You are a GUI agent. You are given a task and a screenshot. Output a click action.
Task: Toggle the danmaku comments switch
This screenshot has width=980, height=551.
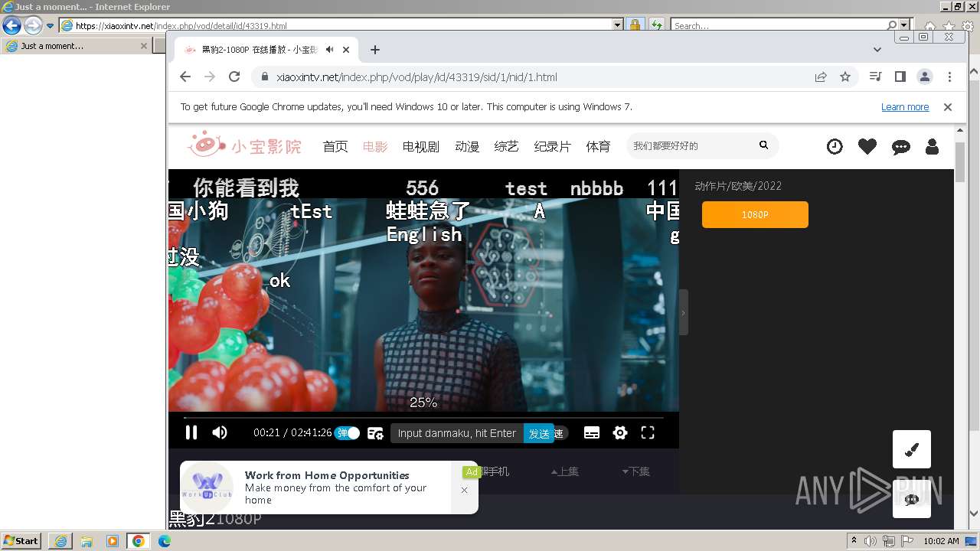click(x=347, y=433)
